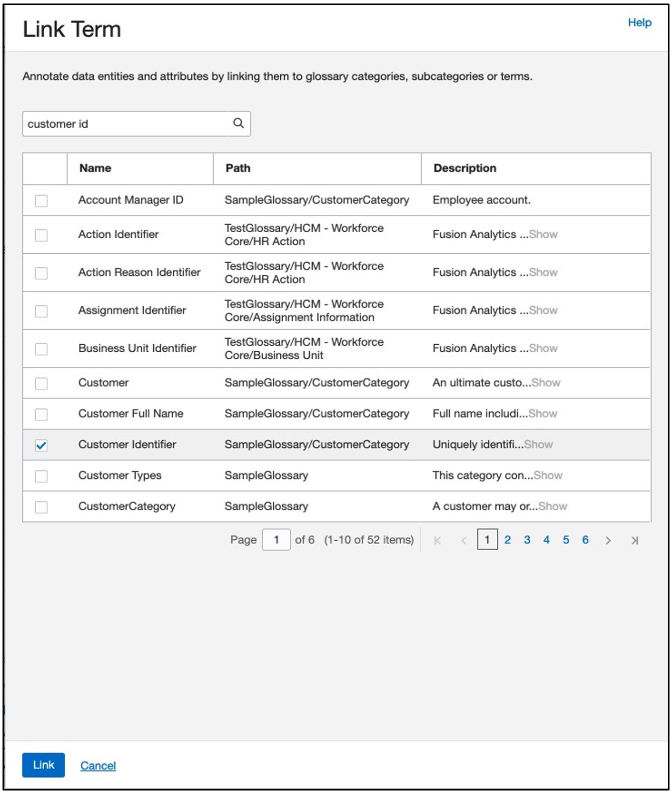
Task: Click the Link button
Action: coord(44,765)
